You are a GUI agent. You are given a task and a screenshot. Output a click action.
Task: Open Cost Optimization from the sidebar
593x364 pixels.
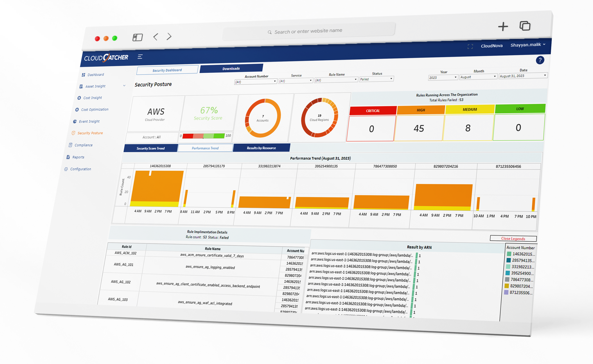[94, 110]
